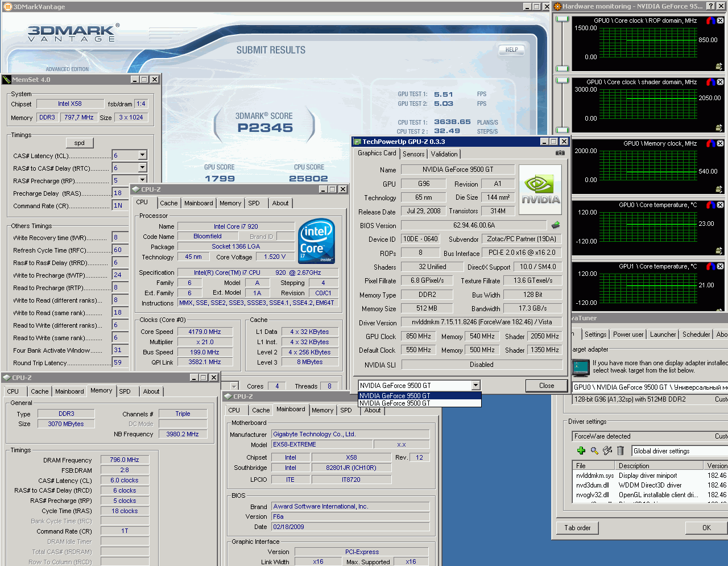This screenshot has height=566, width=728.
Task: Click the monitor icon in RivaTuner Target adapter
Action: 581,367
